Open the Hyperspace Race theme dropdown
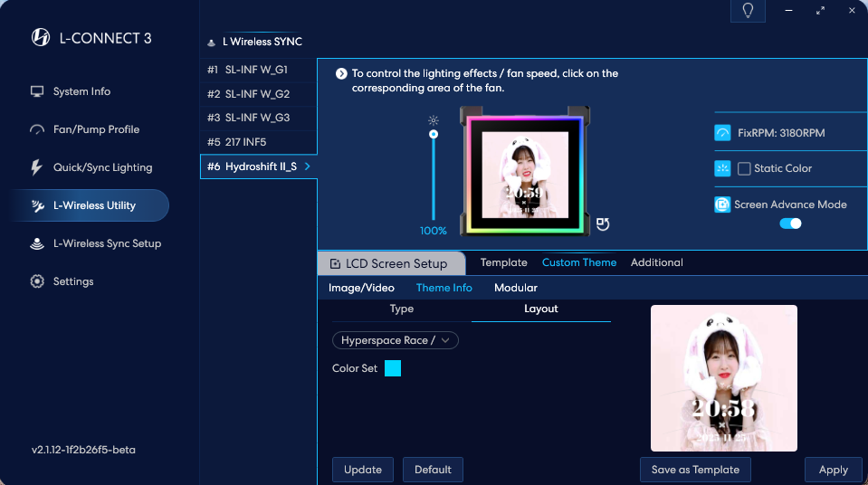This screenshot has height=485, width=868. (396, 340)
